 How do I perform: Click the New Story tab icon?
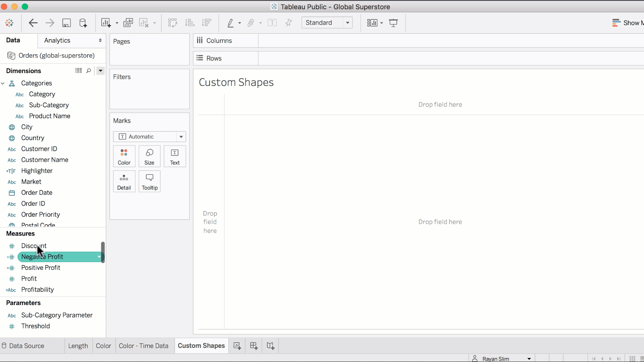click(271, 346)
